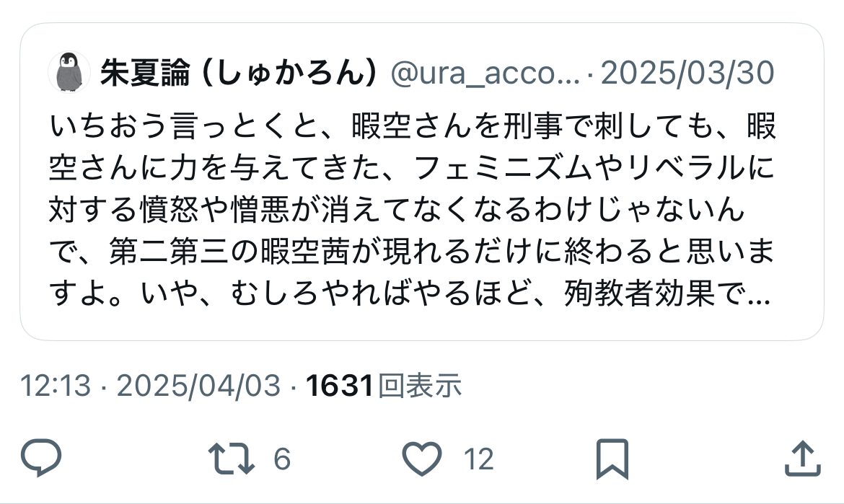Bookmark this post with the bookmark icon

612,459
